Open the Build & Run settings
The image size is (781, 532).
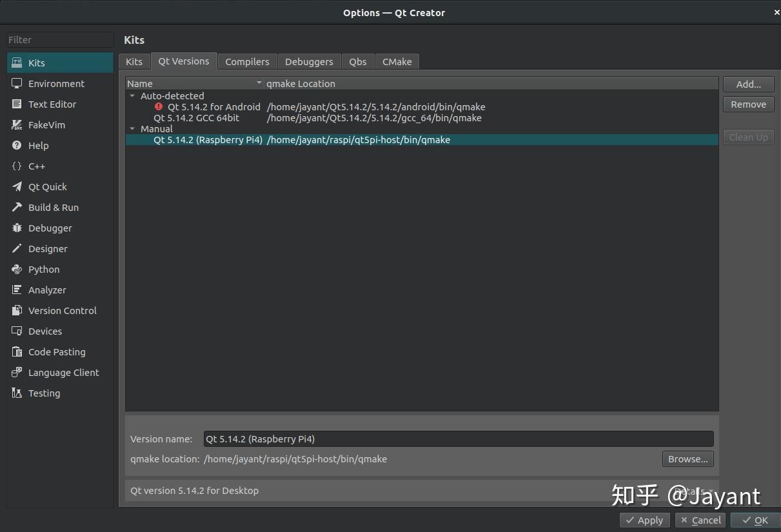(x=52, y=207)
